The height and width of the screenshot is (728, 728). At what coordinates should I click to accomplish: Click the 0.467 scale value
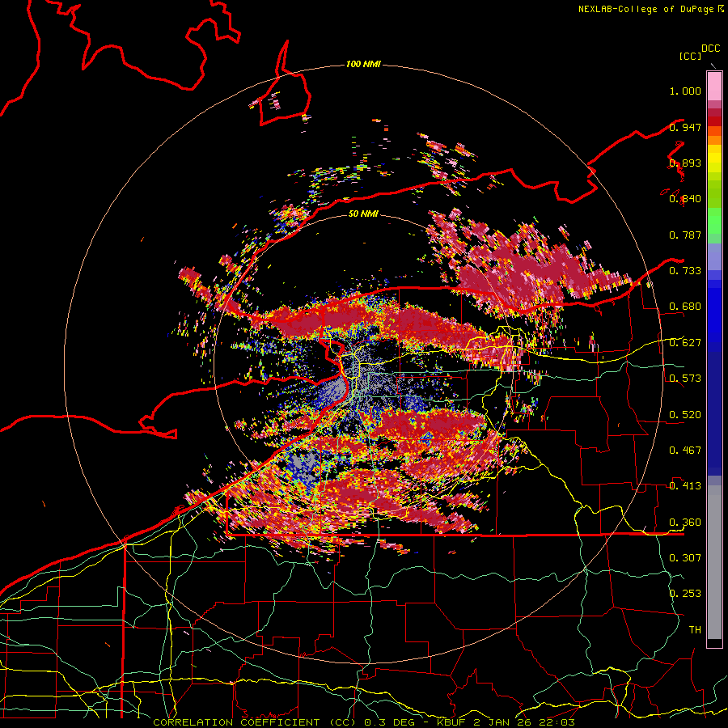tap(685, 451)
